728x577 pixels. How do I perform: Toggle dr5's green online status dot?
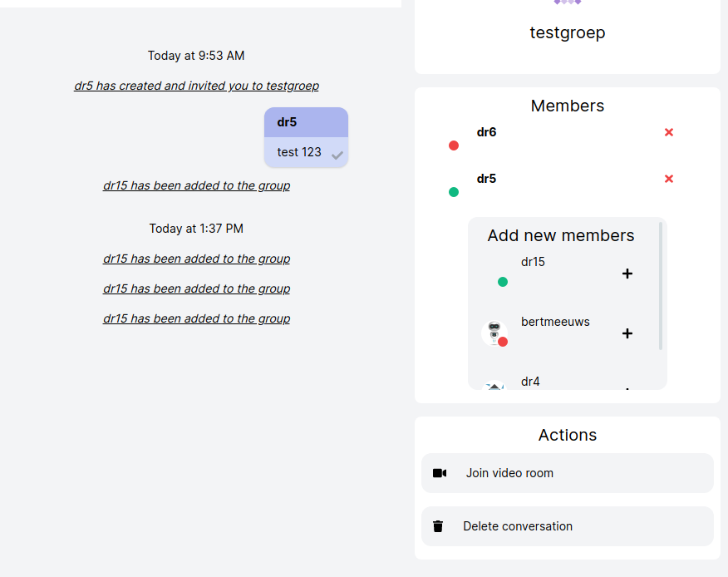coord(453,191)
